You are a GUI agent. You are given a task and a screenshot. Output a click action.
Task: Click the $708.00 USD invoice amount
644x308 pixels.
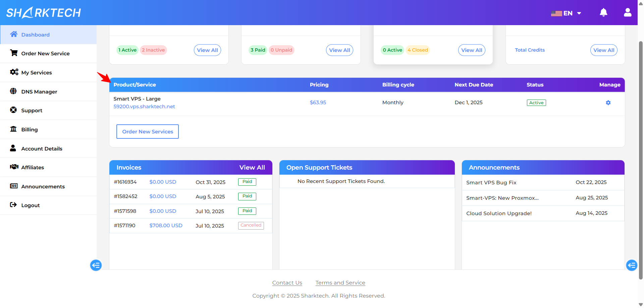[166, 226]
